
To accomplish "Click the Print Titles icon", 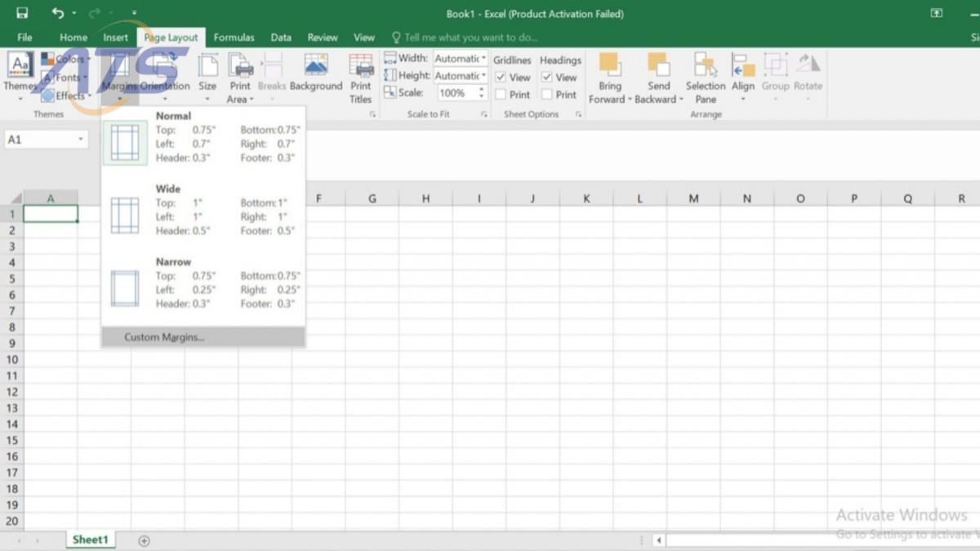I will point(361,65).
